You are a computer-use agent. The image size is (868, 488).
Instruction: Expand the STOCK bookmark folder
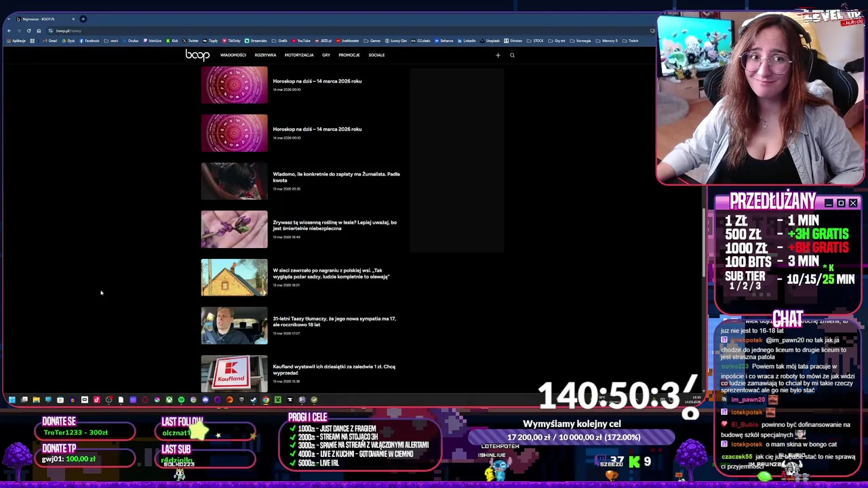click(535, 41)
